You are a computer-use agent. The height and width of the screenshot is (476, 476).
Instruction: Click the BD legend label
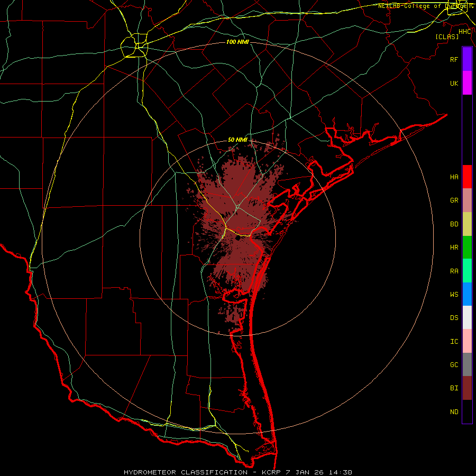pyautogui.click(x=454, y=224)
